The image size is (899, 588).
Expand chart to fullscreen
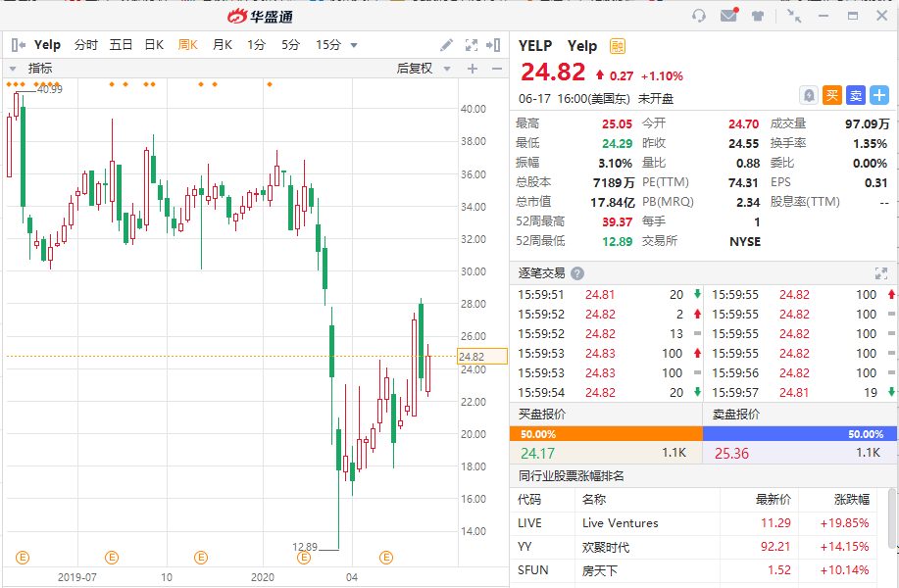472,45
